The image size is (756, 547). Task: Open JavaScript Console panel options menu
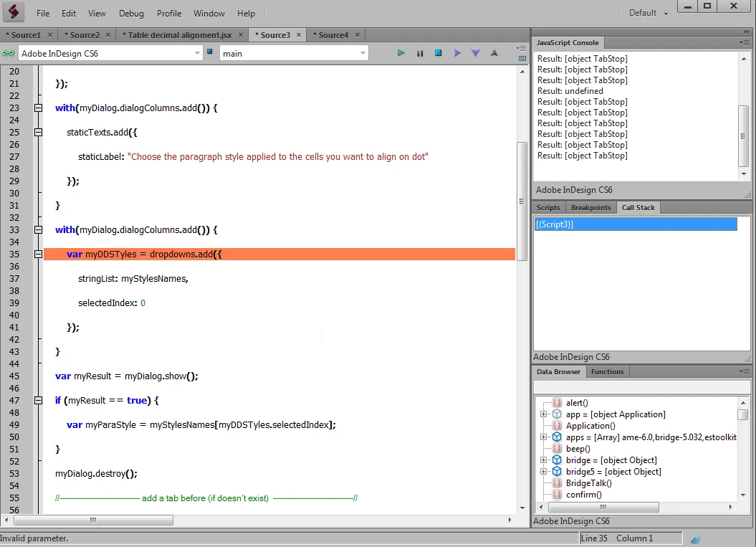[745, 42]
